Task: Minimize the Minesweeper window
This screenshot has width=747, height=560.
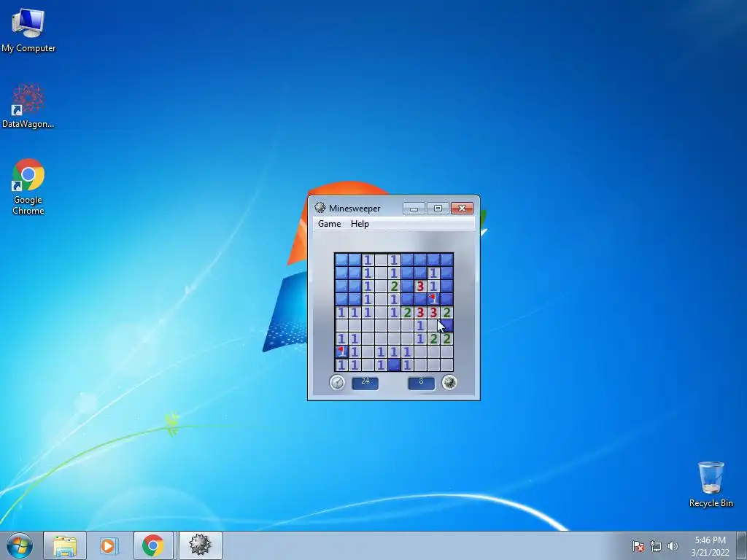Action: 414,208
